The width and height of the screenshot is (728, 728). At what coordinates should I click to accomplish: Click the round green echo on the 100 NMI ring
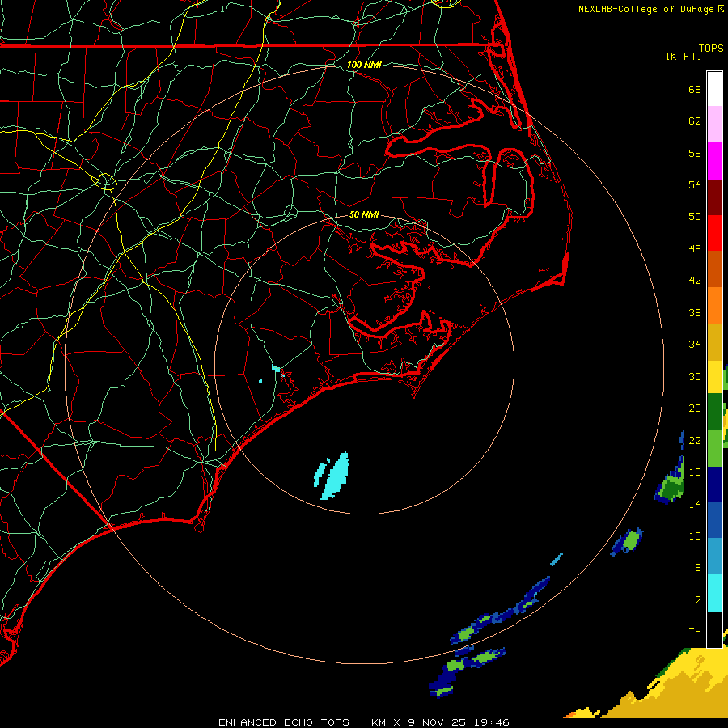click(631, 540)
